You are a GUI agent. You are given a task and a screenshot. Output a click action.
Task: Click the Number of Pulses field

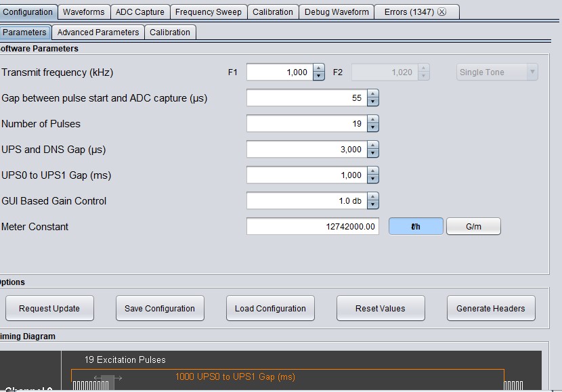(x=307, y=124)
